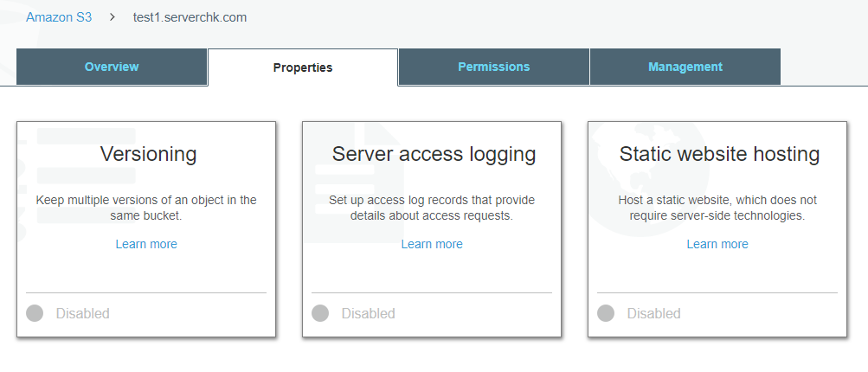The width and height of the screenshot is (868, 372).
Task: Click Disabled label in Versioning card
Action: tap(82, 314)
